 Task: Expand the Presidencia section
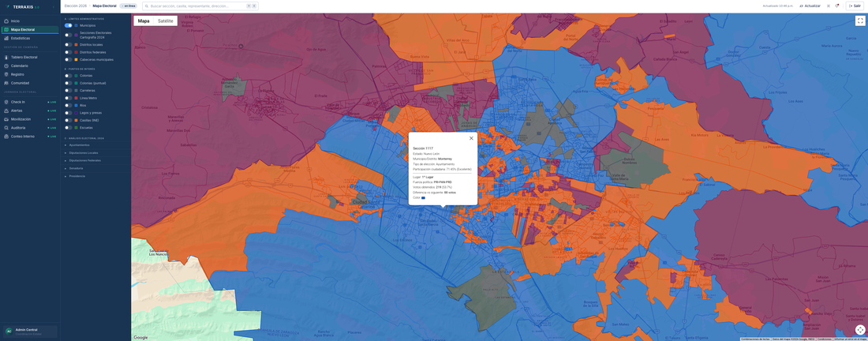[96, 176]
